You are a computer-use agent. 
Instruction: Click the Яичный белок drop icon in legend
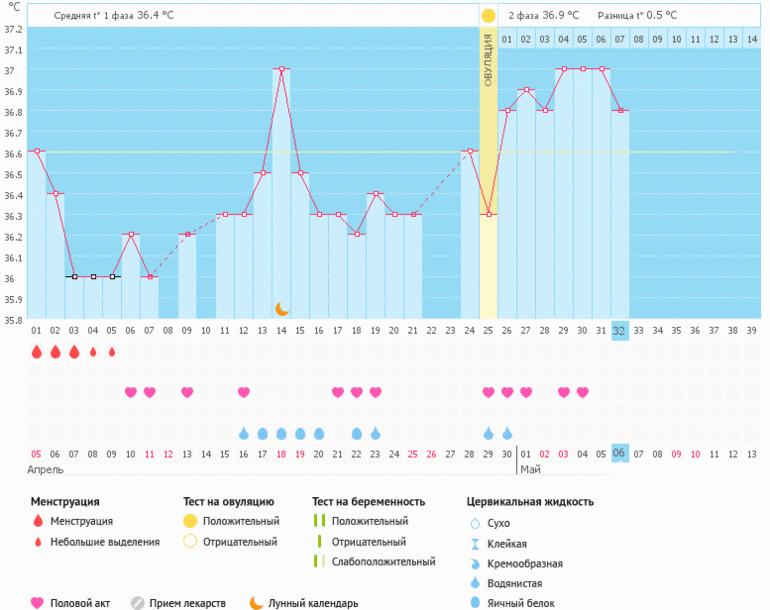[x=477, y=603]
